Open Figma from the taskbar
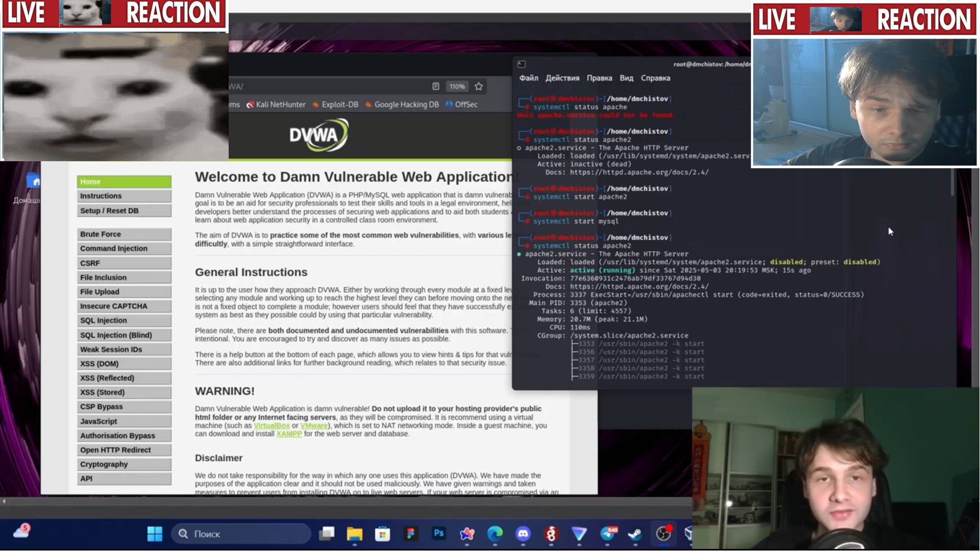 [x=410, y=534]
